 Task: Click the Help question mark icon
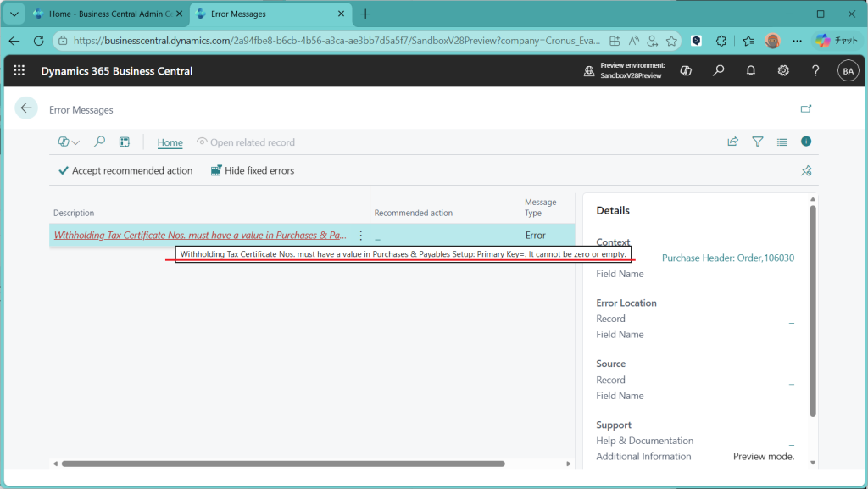(815, 71)
